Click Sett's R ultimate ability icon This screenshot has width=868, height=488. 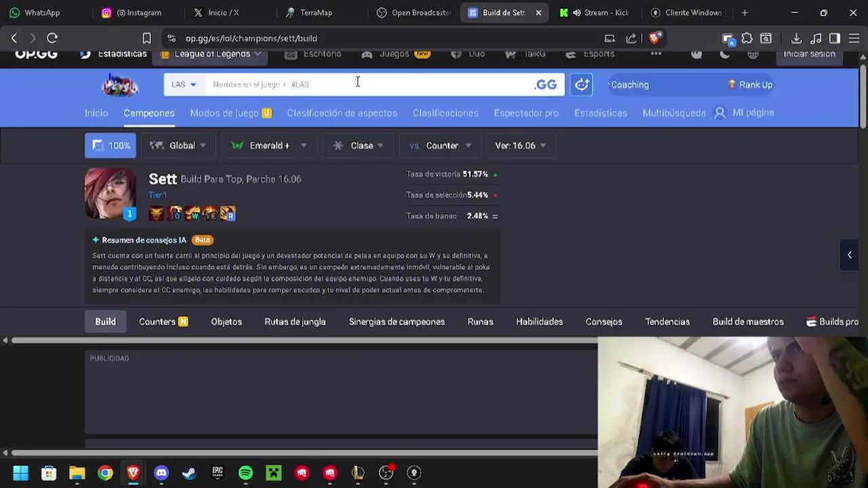[x=228, y=213]
